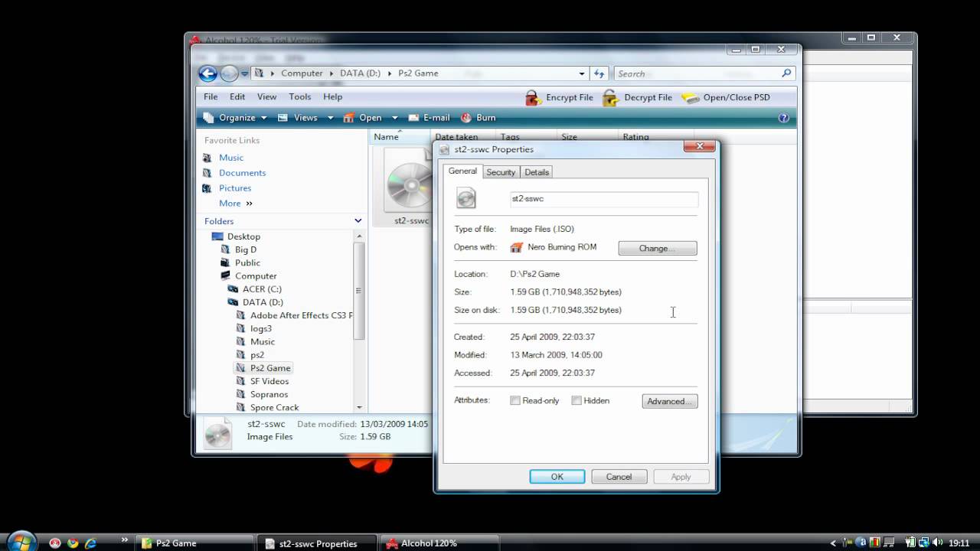Image resolution: width=980 pixels, height=551 pixels.
Task: Select Sopranos folder in tree
Action: (x=269, y=395)
